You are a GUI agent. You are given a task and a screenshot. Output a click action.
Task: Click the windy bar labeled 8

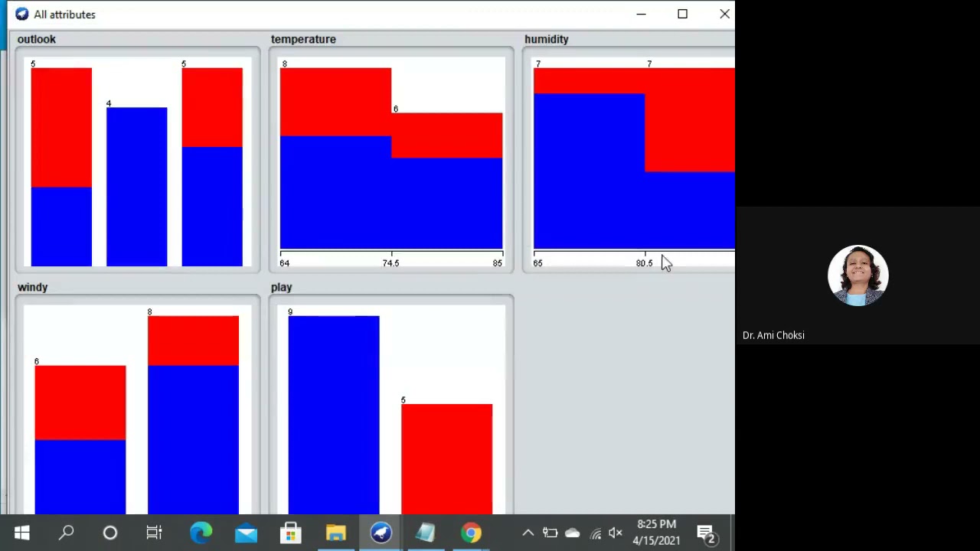tap(194, 415)
